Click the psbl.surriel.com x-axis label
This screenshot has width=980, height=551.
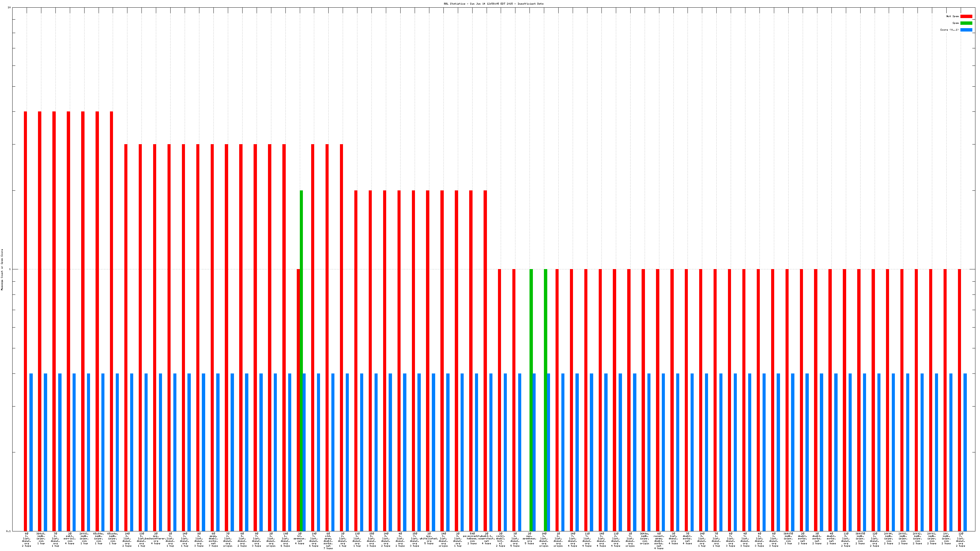pos(70,539)
